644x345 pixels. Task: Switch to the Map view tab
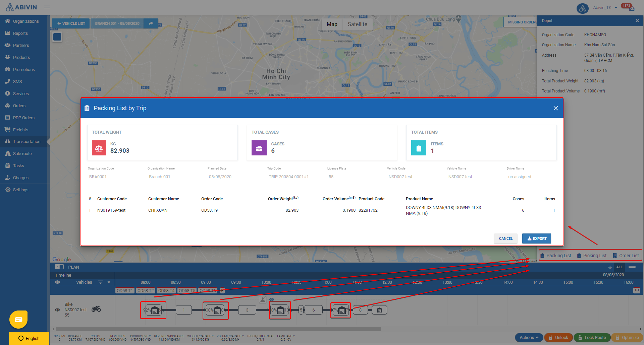point(332,24)
